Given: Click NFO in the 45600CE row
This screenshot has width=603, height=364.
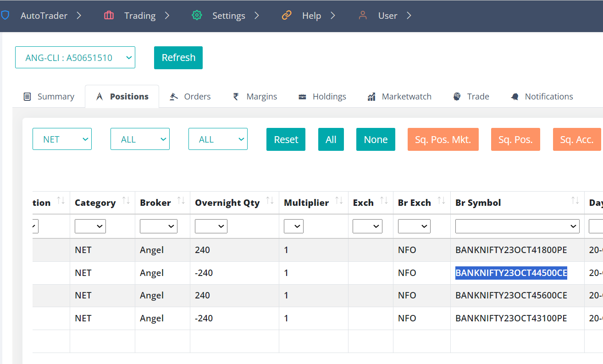Looking at the screenshot, I should pyautogui.click(x=407, y=296).
